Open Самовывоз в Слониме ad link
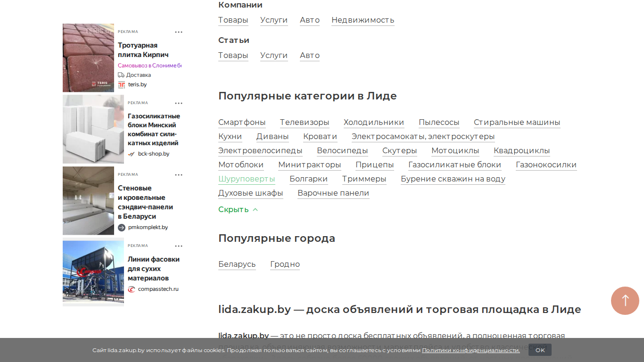 [x=149, y=66]
